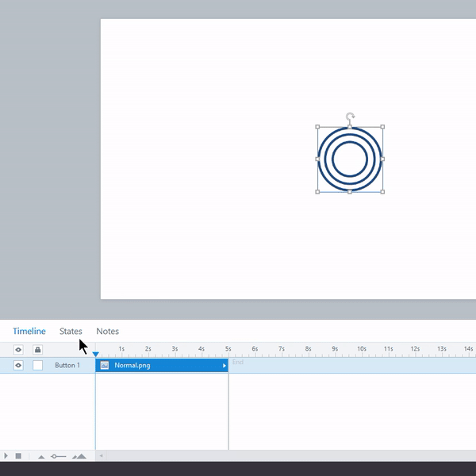Select the concentric circles image on the slide

click(x=350, y=159)
